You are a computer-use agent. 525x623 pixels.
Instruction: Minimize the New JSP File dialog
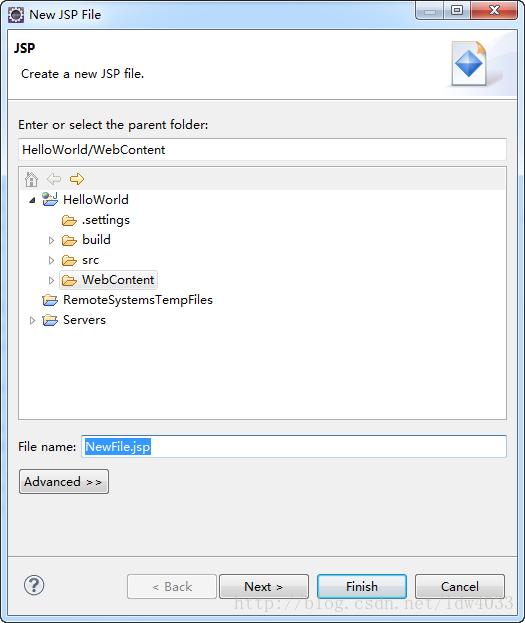pos(430,10)
